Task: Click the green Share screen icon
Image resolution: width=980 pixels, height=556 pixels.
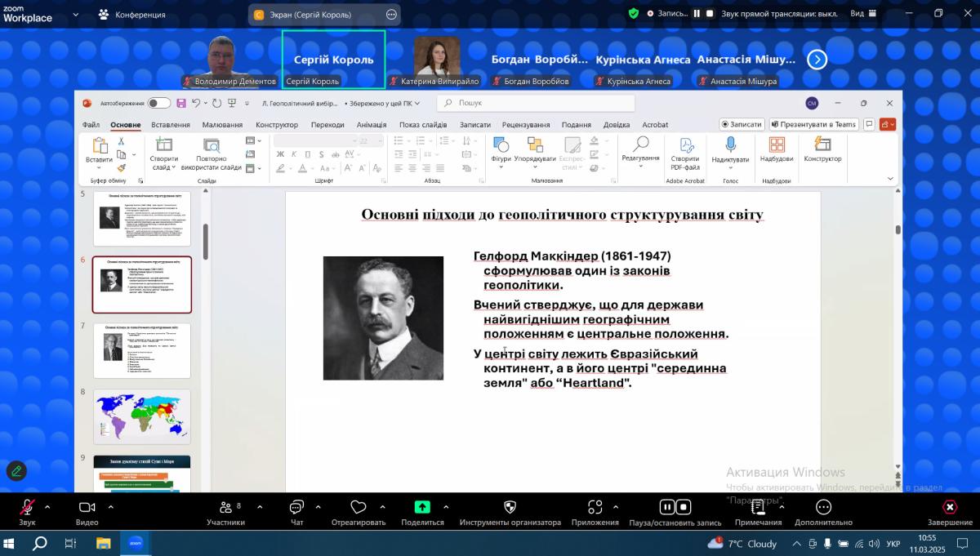Action: pyautogui.click(x=422, y=507)
